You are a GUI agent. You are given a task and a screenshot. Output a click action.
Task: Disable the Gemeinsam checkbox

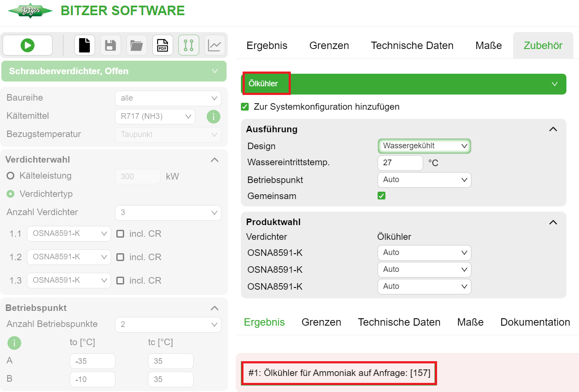381,196
